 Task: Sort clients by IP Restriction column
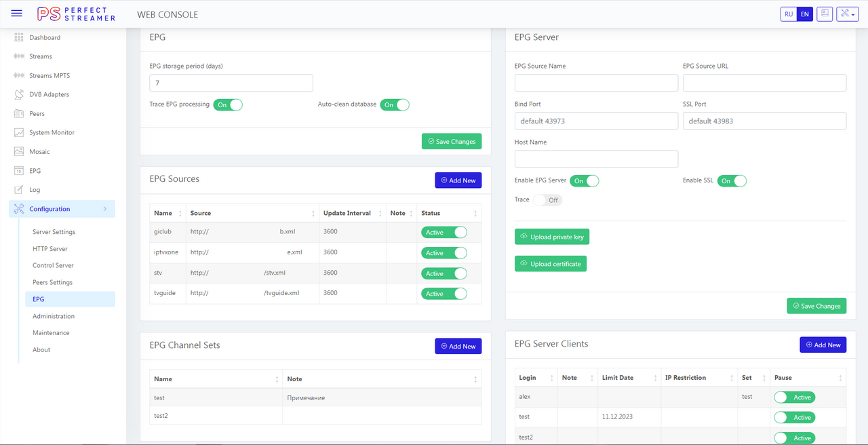coord(698,378)
